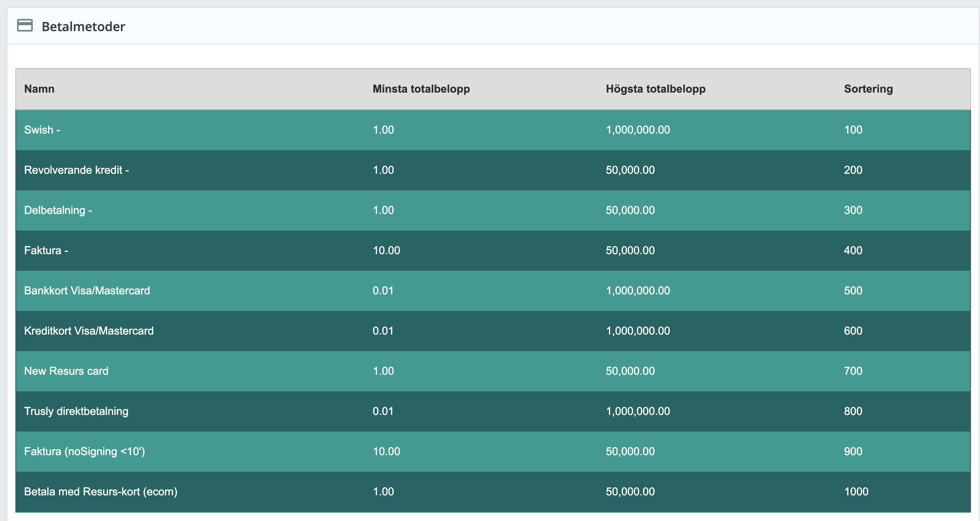Select the New Resurs card name cell
Screen dimensions: 980x521
click(66, 371)
